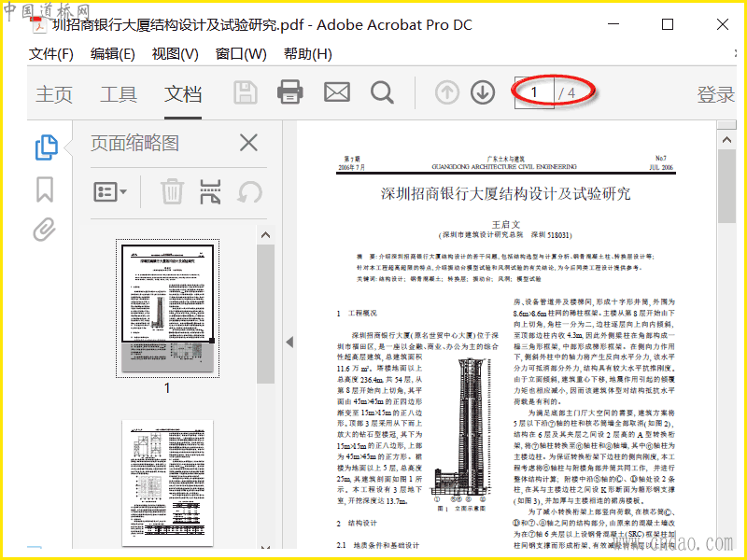Go to previous page up arrow
The height and width of the screenshot is (560, 747).
pos(447,92)
